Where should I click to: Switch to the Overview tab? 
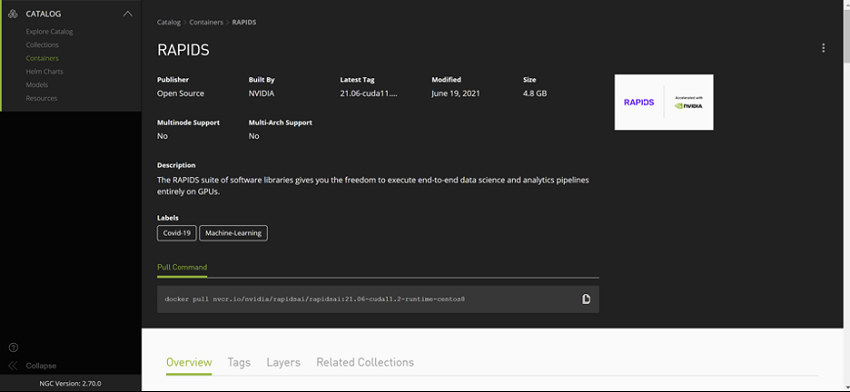189,362
